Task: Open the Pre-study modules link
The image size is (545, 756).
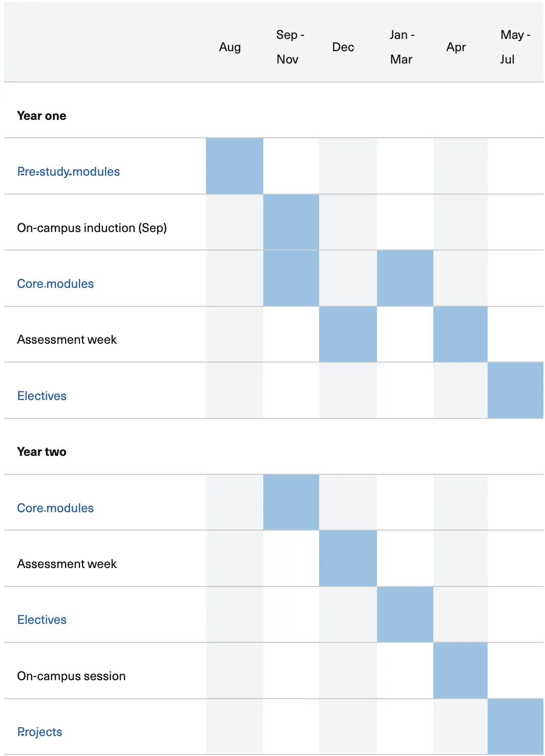Action: tap(68, 172)
